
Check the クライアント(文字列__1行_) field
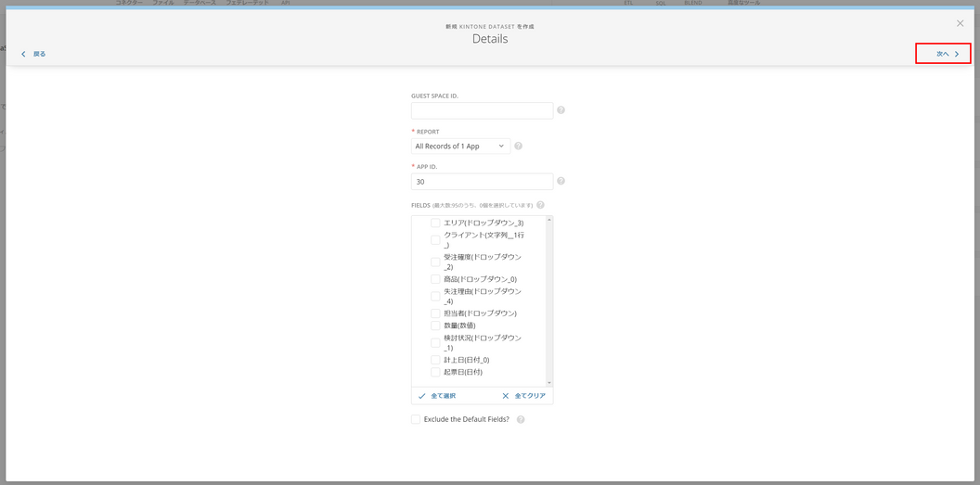[435, 239]
